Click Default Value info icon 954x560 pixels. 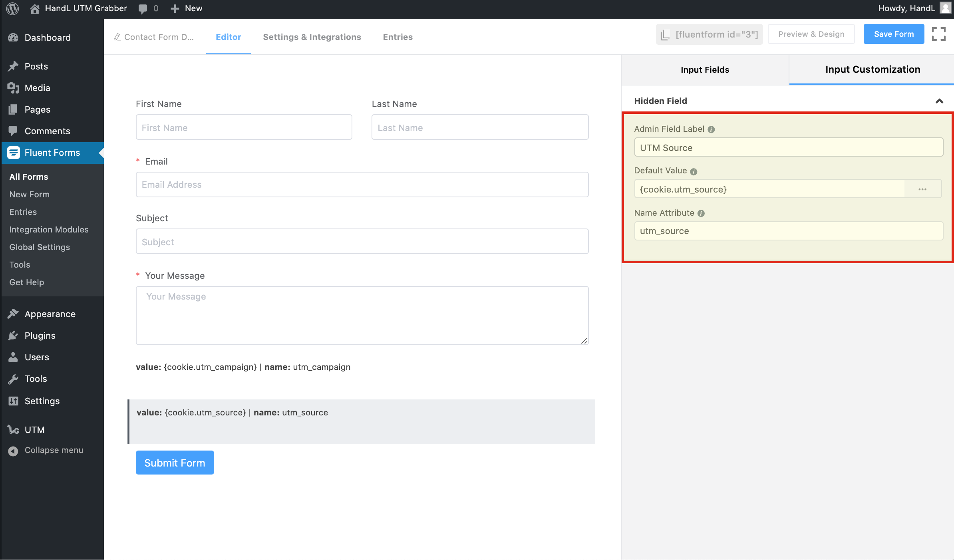(694, 171)
